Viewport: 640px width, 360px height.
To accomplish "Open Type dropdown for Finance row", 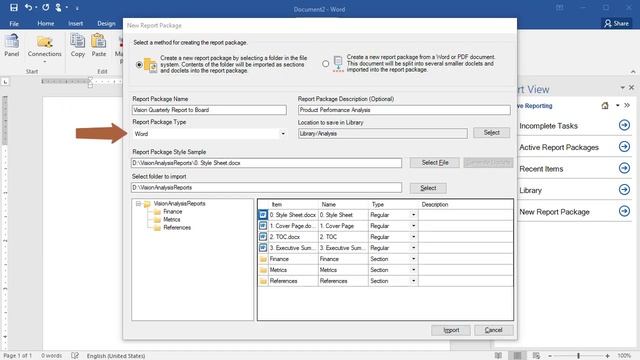I will (x=413, y=259).
